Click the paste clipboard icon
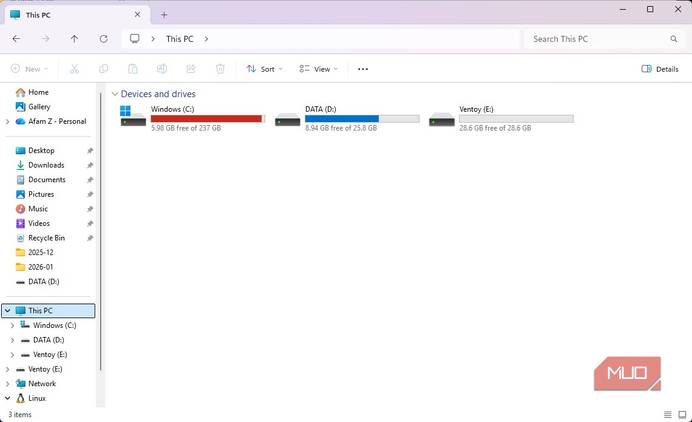 pos(132,69)
